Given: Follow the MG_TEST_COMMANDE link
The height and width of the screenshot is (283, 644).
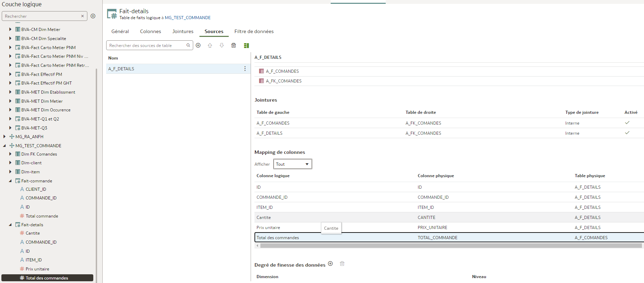Looking at the screenshot, I should (x=188, y=18).
